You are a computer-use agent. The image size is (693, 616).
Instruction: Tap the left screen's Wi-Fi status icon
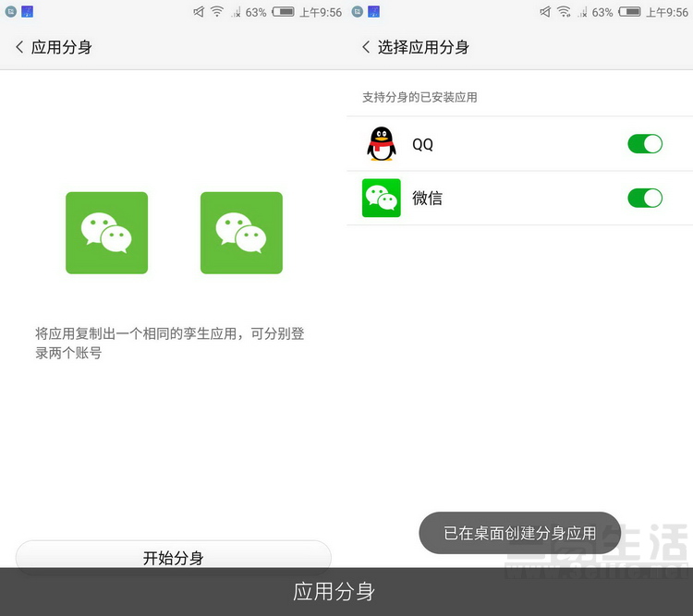point(216,11)
